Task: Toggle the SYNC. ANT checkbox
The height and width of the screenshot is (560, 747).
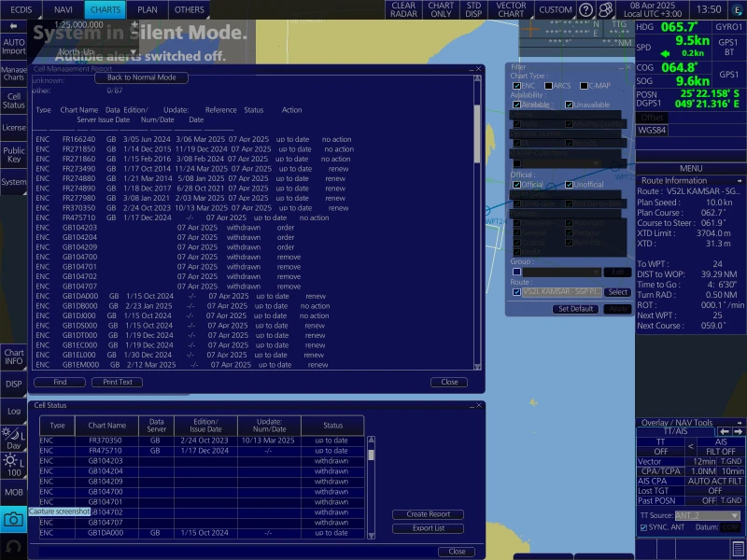Action: 643,527
